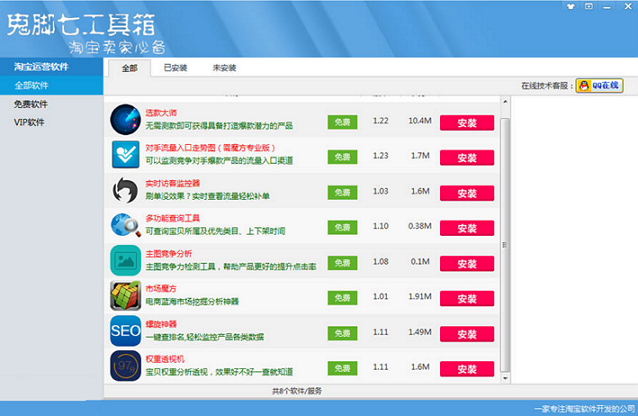Install 市场魔方
This screenshot has height=416, width=638.
(x=467, y=298)
